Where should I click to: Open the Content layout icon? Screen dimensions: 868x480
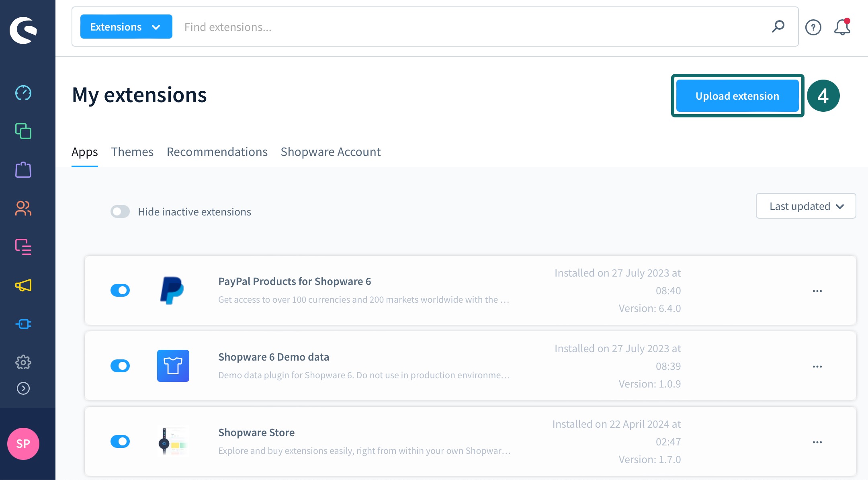coord(23,247)
